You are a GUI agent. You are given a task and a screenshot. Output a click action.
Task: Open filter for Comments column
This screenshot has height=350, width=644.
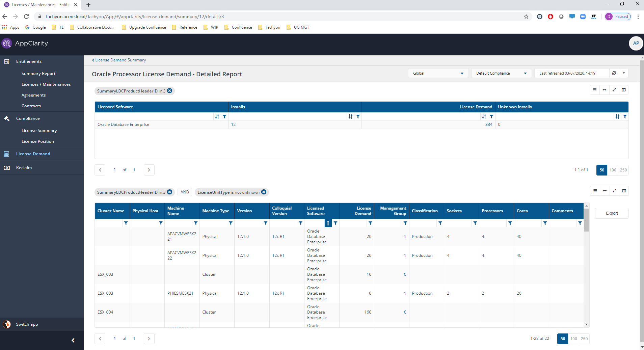pyautogui.click(x=580, y=223)
